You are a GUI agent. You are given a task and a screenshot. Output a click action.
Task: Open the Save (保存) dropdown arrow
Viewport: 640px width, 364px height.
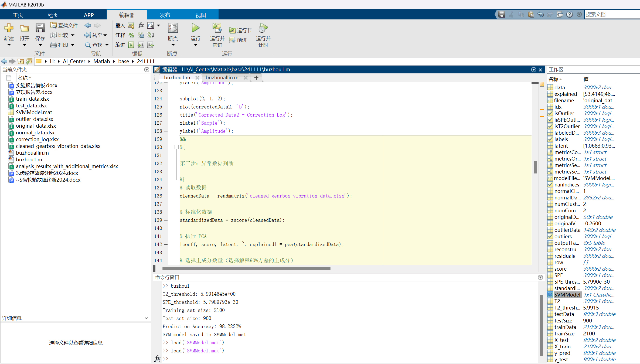(40, 45)
